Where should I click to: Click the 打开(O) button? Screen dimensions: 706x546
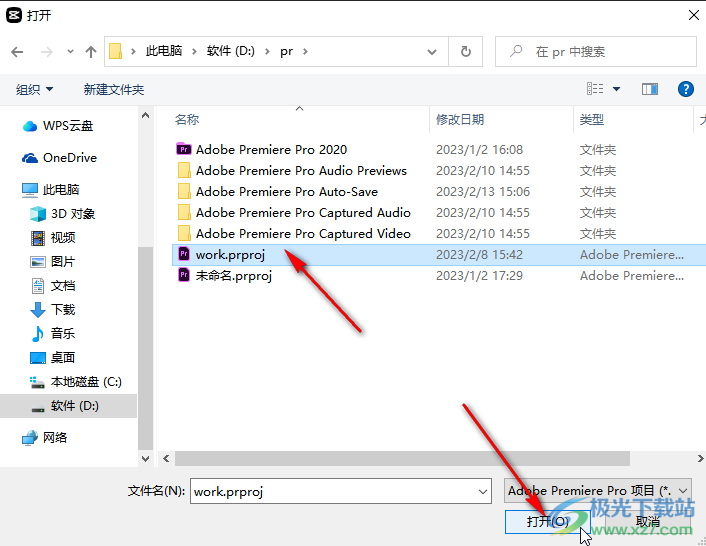(x=548, y=522)
